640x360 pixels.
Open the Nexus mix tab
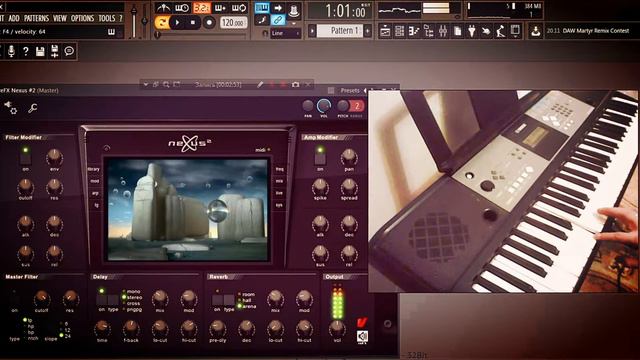coord(279,181)
